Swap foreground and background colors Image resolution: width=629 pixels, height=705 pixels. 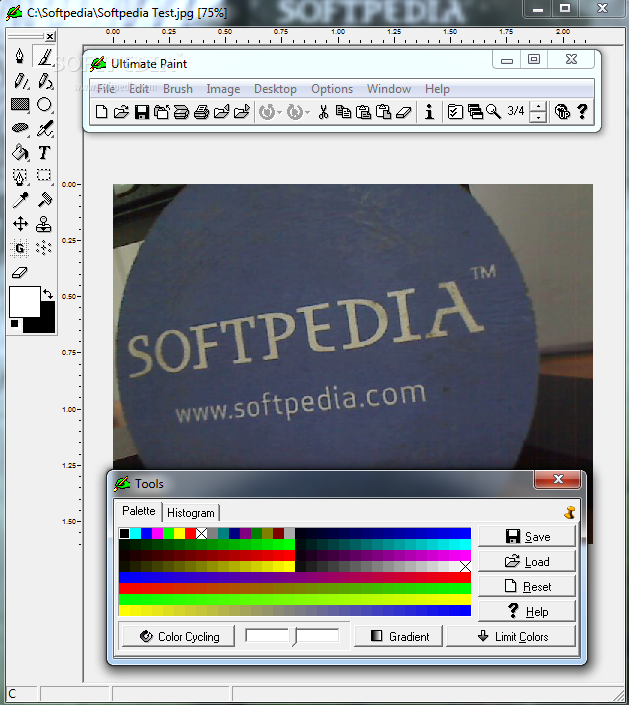pyautogui.click(x=48, y=294)
